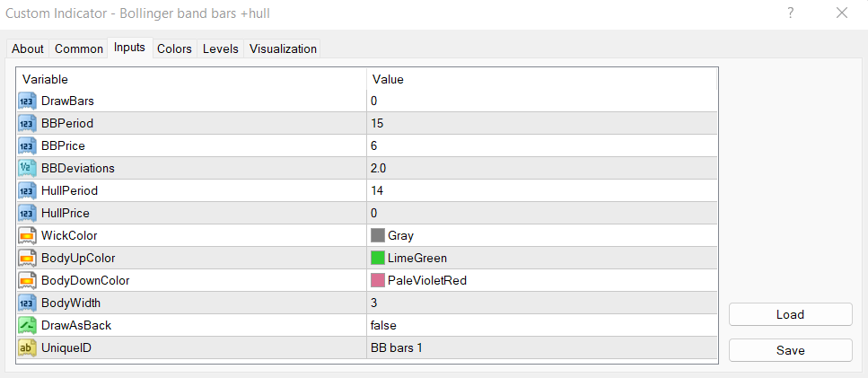The image size is (868, 378).
Task: Click the integer icon next to BBPeriod
Action: 27,124
